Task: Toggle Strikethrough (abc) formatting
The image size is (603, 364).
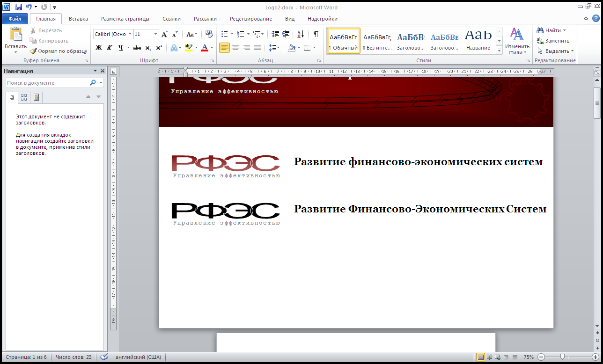Action: pyautogui.click(x=137, y=48)
